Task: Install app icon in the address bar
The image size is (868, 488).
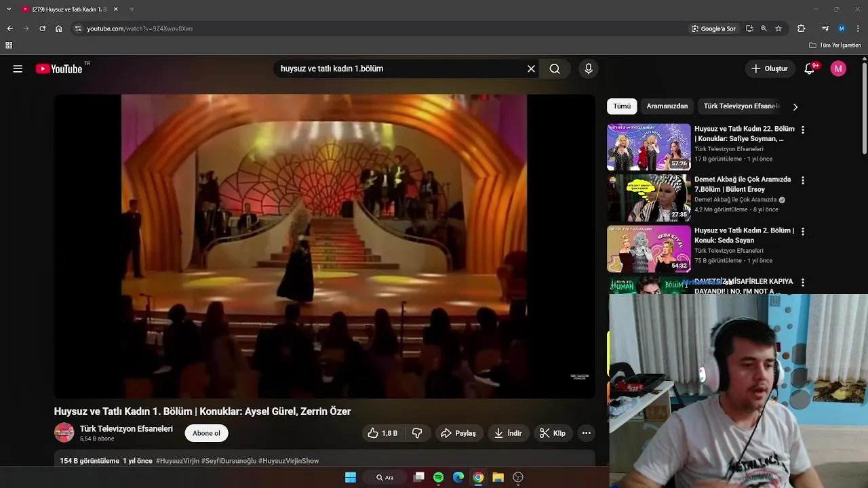Action: click(749, 28)
